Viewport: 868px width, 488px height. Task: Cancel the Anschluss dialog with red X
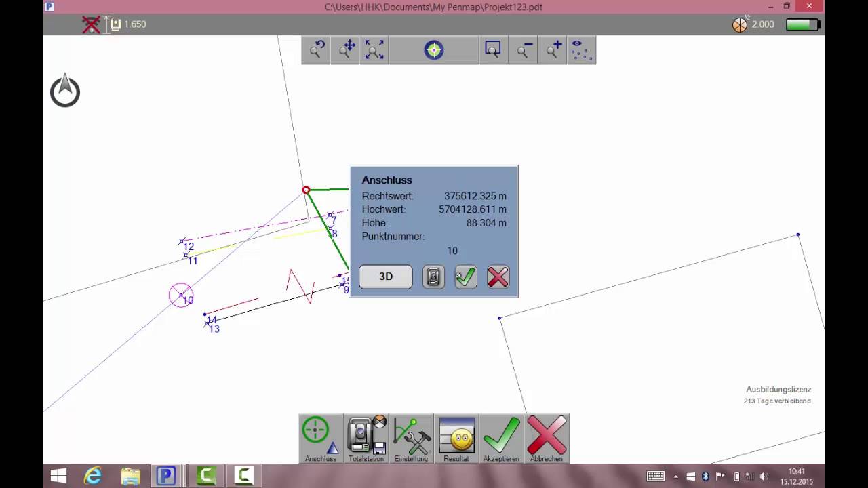498,277
